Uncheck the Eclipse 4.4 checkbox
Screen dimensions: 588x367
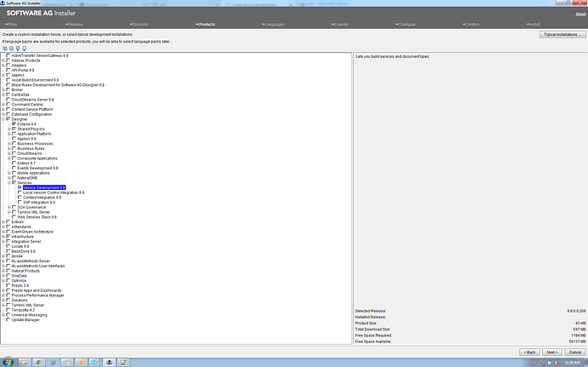click(14, 124)
